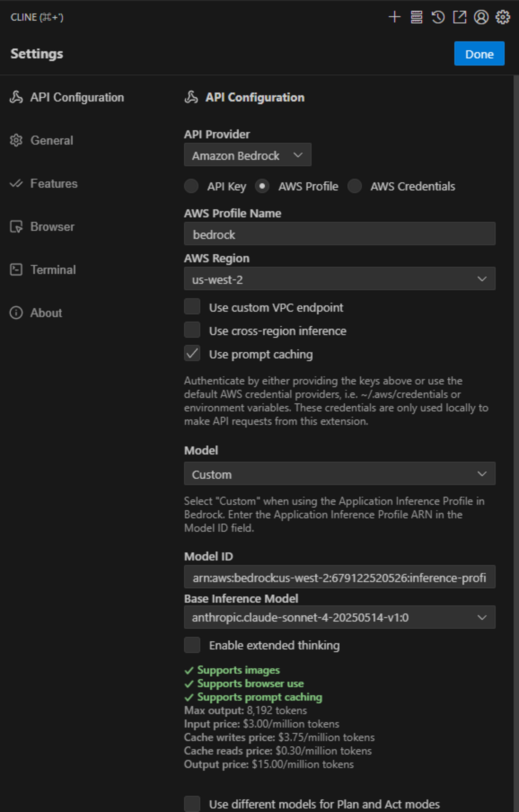Enable Use custom VPC endpoint checkbox

click(x=192, y=307)
